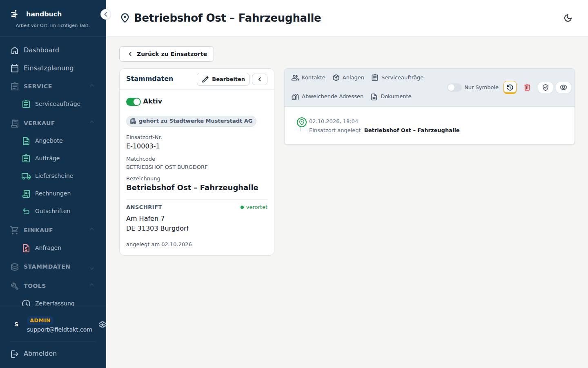Image resolution: width=588 pixels, height=368 pixels.
Task: Click the history clock icon
Action: 510,88
